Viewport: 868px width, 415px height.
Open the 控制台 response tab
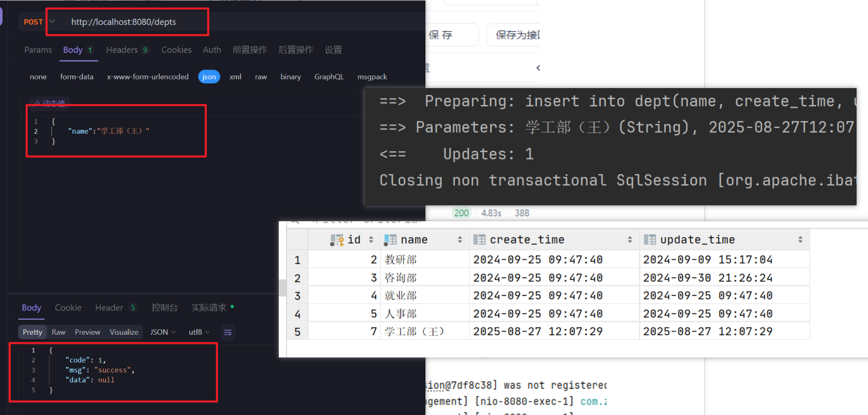164,308
